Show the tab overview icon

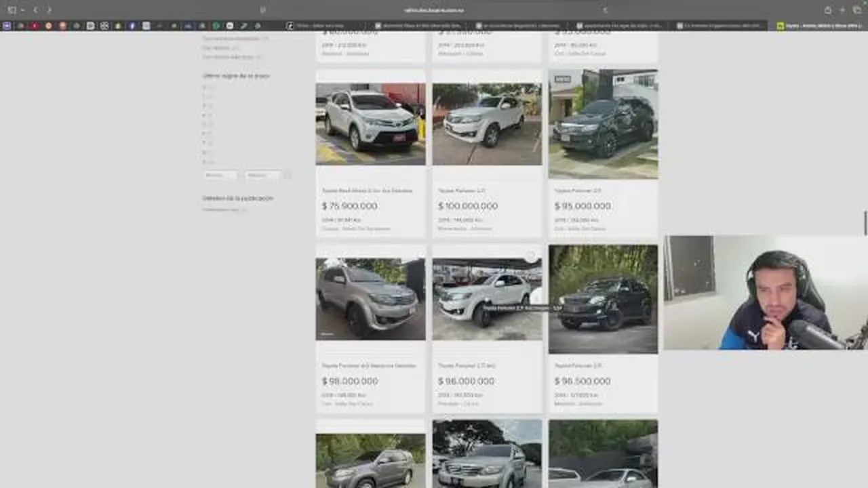(x=857, y=10)
